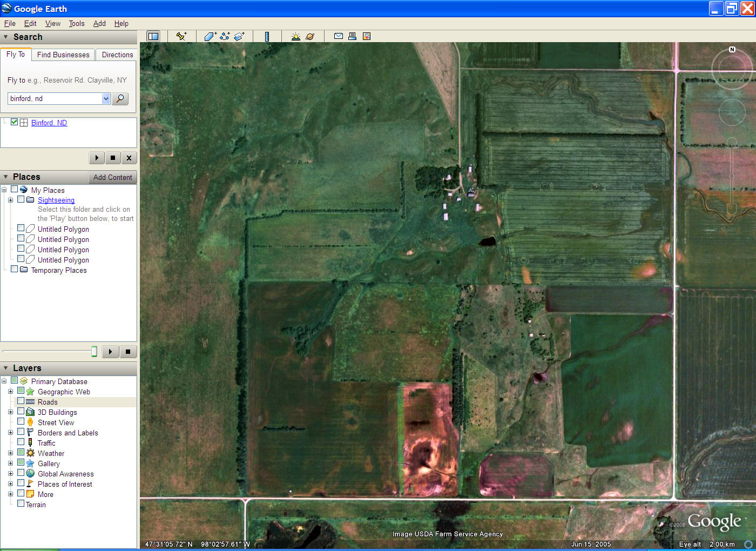Open the Edit menu
756x551 pixels.
30,23
